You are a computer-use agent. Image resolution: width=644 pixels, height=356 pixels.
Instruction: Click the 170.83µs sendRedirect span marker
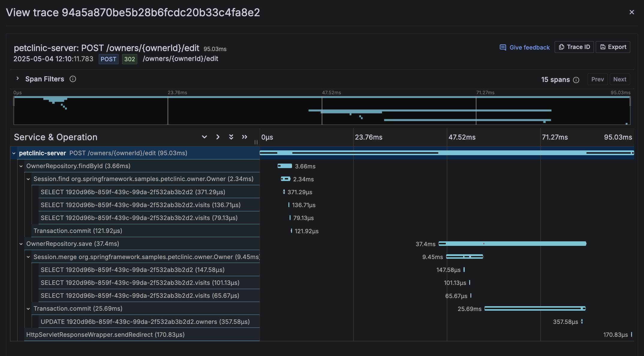631,334
